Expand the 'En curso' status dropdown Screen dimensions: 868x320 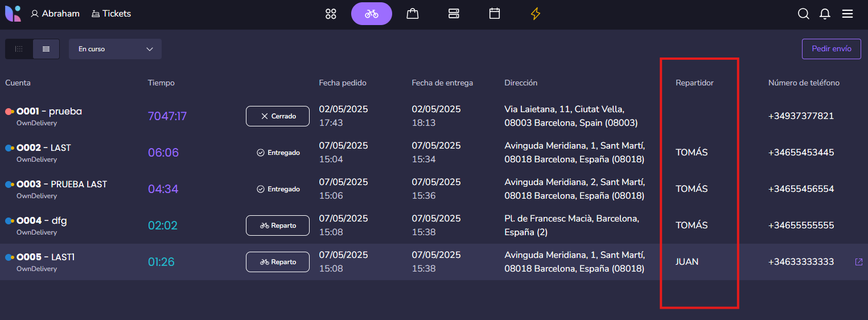pos(115,49)
